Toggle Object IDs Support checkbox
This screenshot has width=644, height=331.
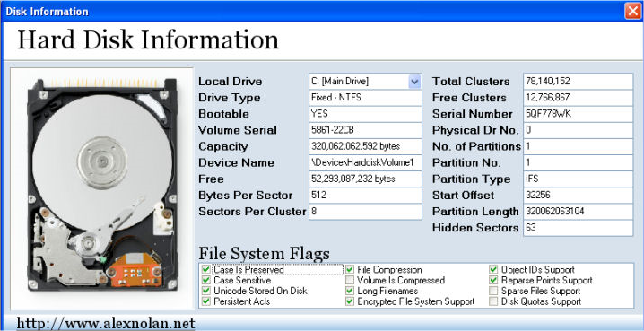click(493, 270)
